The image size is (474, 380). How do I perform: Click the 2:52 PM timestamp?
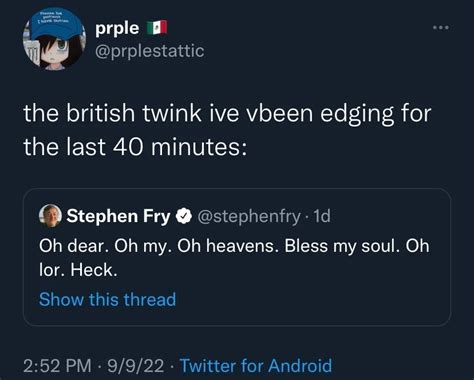pos(57,366)
